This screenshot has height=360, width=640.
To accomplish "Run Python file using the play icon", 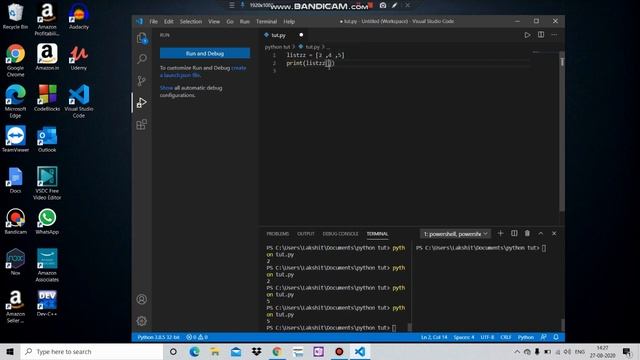I will 527,35.
